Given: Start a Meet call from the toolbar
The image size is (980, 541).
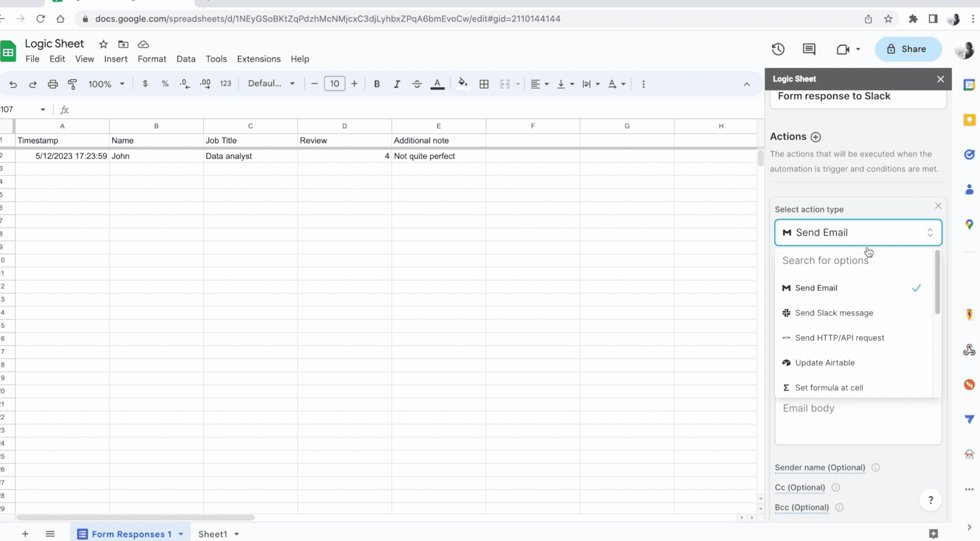Looking at the screenshot, I should pyautogui.click(x=844, y=49).
